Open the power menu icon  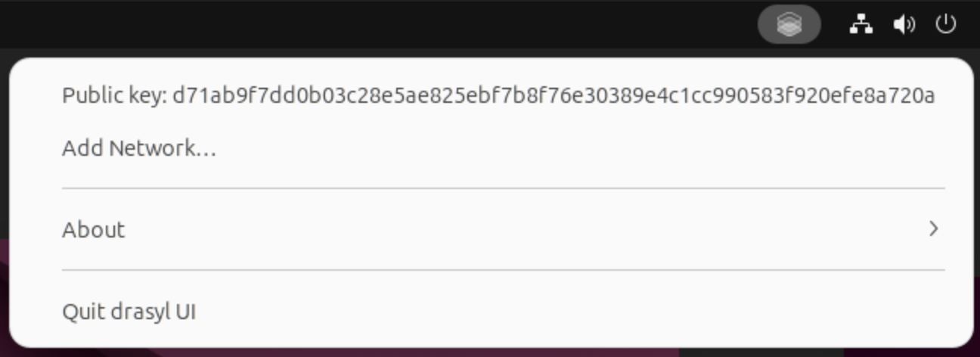(x=946, y=25)
